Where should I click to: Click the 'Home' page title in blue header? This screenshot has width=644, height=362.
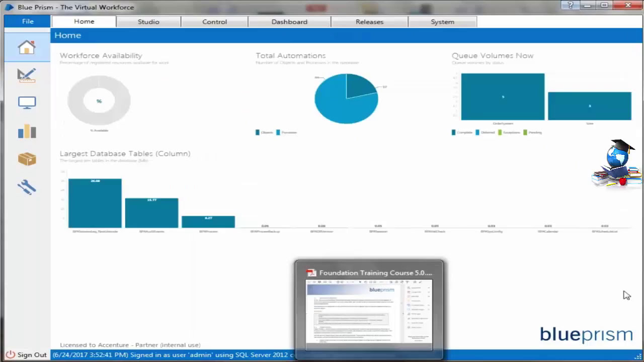pos(67,35)
